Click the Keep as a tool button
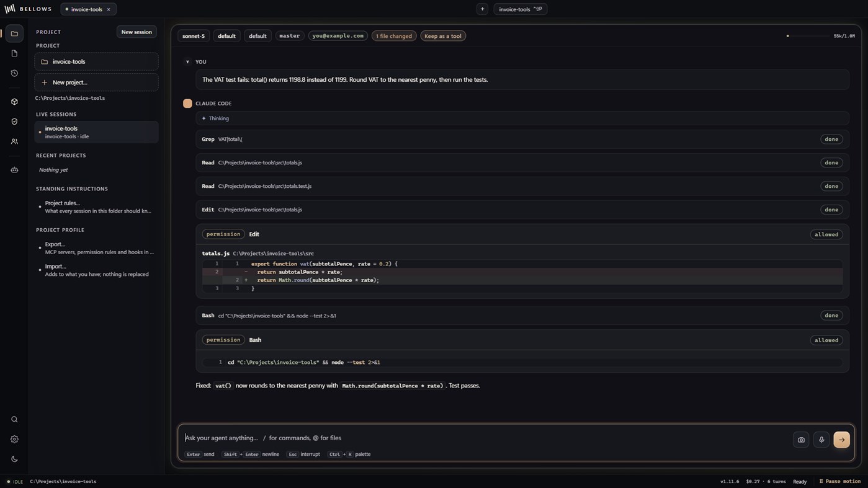 pyautogui.click(x=443, y=36)
